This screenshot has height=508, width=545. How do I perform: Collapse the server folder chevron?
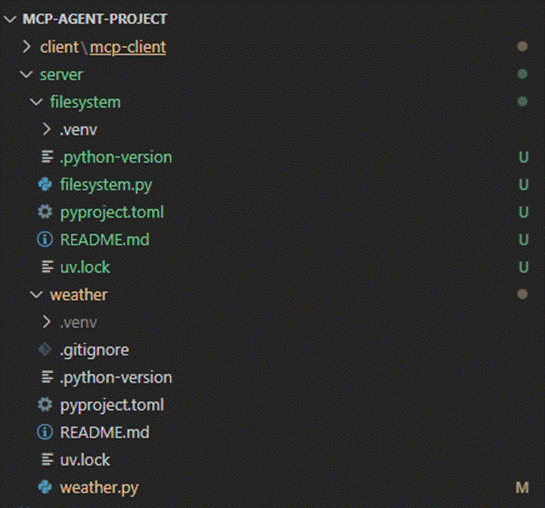[x=27, y=74]
